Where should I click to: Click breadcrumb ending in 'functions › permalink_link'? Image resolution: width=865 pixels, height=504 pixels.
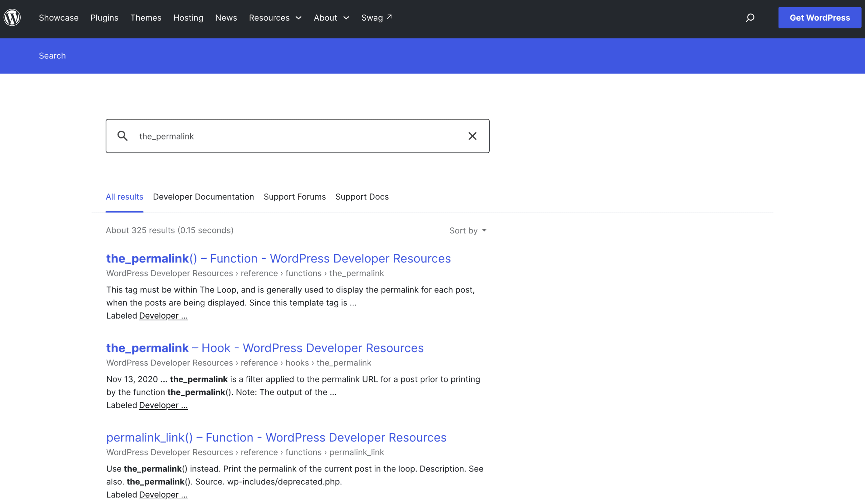point(245,453)
